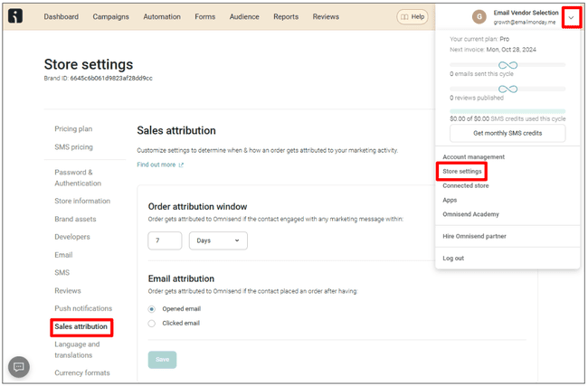Open Brand assets settings
The width and height of the screenshot is (588, 386).
point(75,220)
